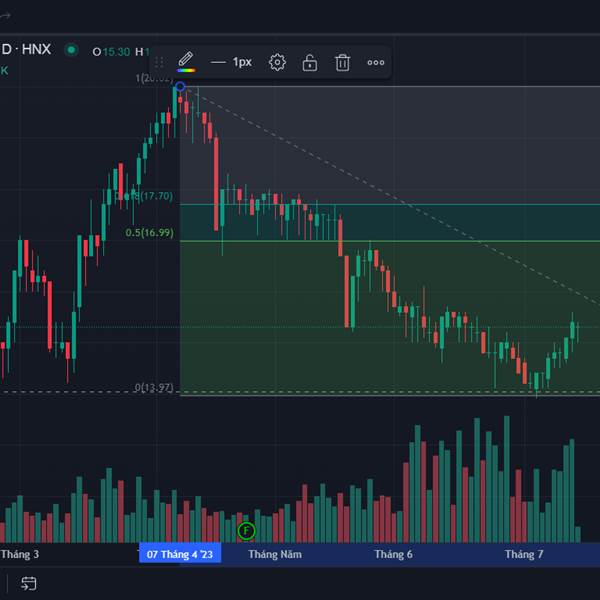The width and height of the screenshot is (600, 600).
Task: Grab the floating toolbar drag handle
Action: (x=160, y=62)
